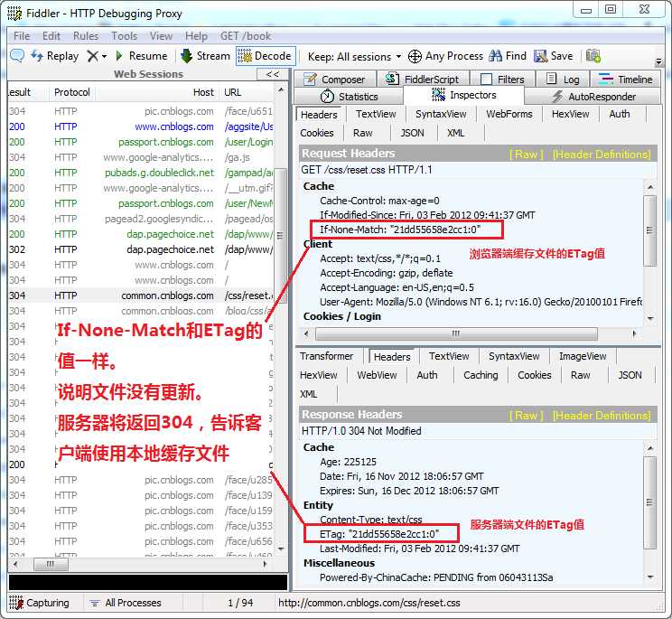Collapse Web Sessions panel with << button
Screen dimensions: 672x619
coord(273,74)
